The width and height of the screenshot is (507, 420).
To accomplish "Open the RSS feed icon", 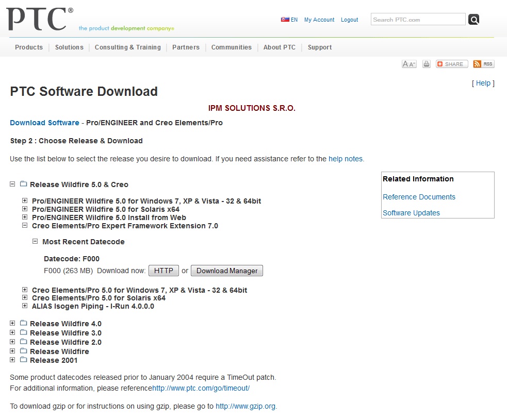I will tap(483, 64).
